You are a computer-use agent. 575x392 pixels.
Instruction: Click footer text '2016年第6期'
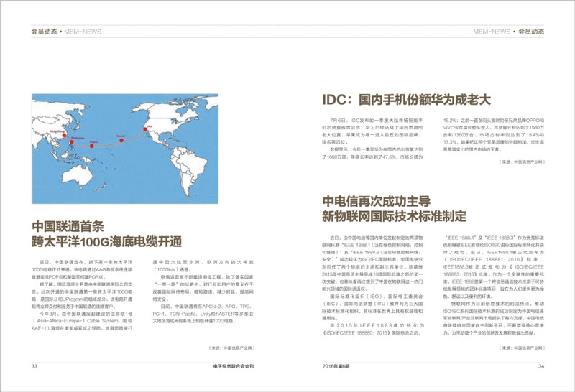(x=336, y=366)
